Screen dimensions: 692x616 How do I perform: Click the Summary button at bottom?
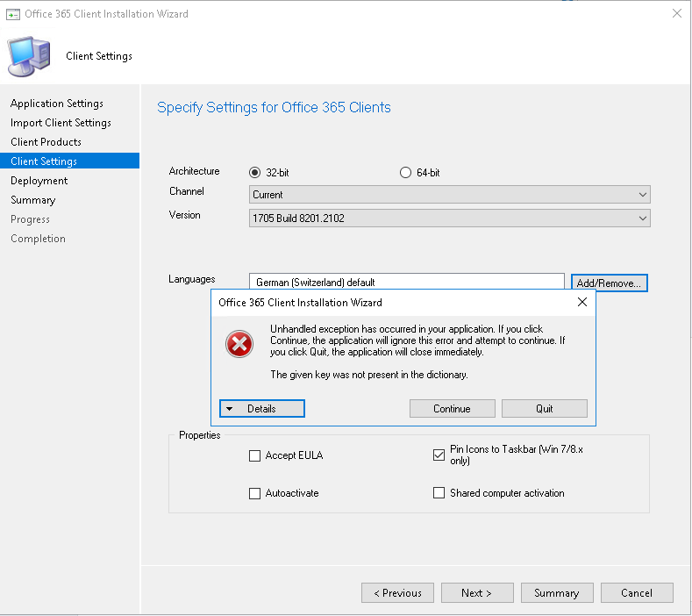tap(557, 593)
